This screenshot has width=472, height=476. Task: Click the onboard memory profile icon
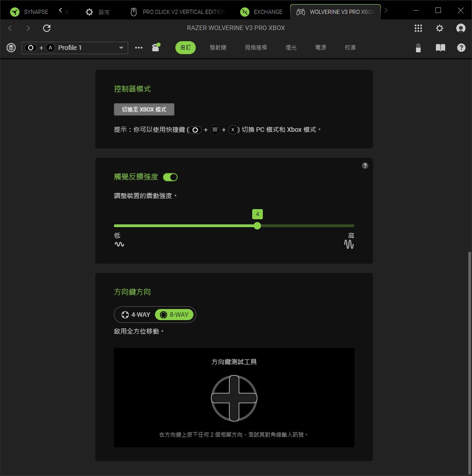click(156, 47)
